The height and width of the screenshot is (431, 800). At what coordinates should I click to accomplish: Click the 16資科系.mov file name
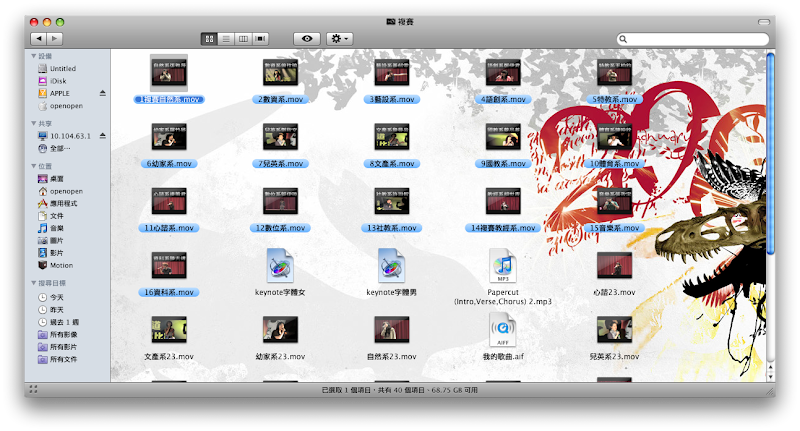[x=169, y=292]
